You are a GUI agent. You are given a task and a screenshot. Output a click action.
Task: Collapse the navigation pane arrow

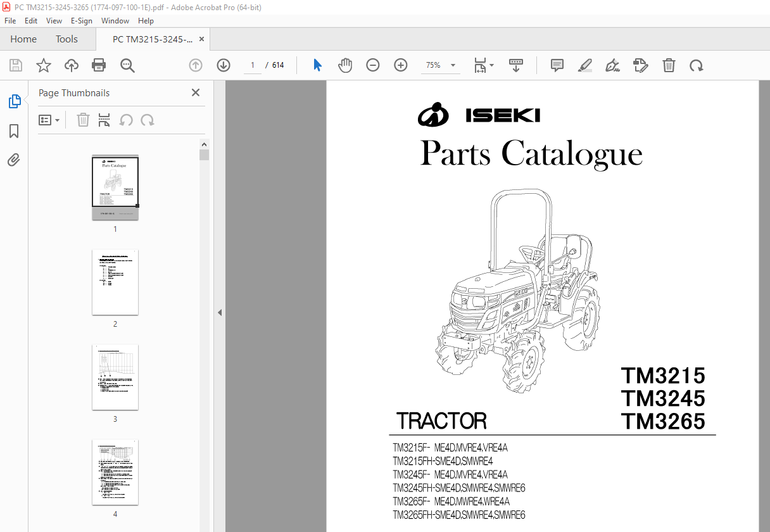(x=220, y=312)
